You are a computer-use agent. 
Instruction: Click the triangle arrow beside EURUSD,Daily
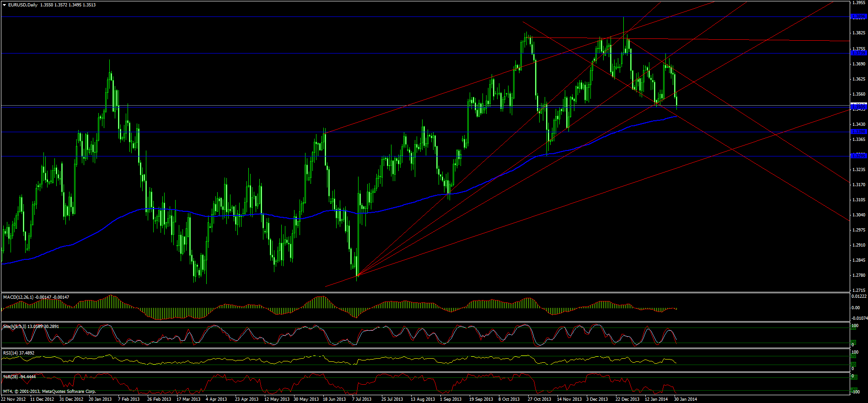pyautogui.click(x=4, y=5)
